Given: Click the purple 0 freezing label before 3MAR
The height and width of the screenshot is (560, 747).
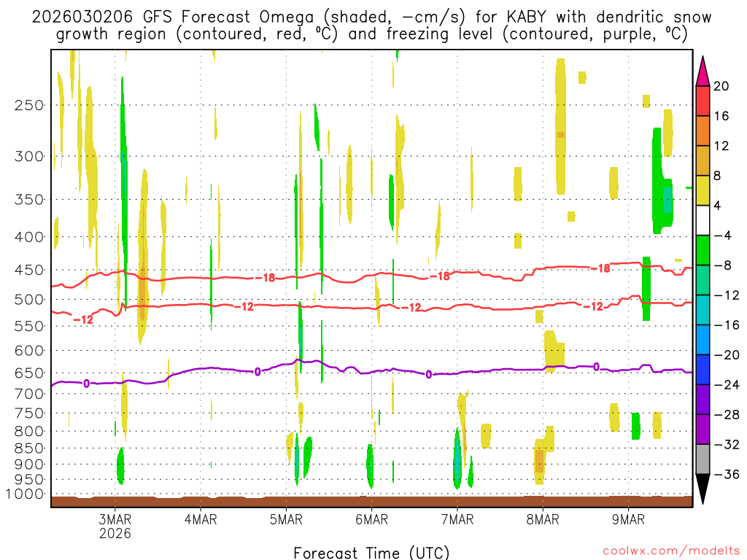Looking at the screenshot, I should click(x=86, y=384).
